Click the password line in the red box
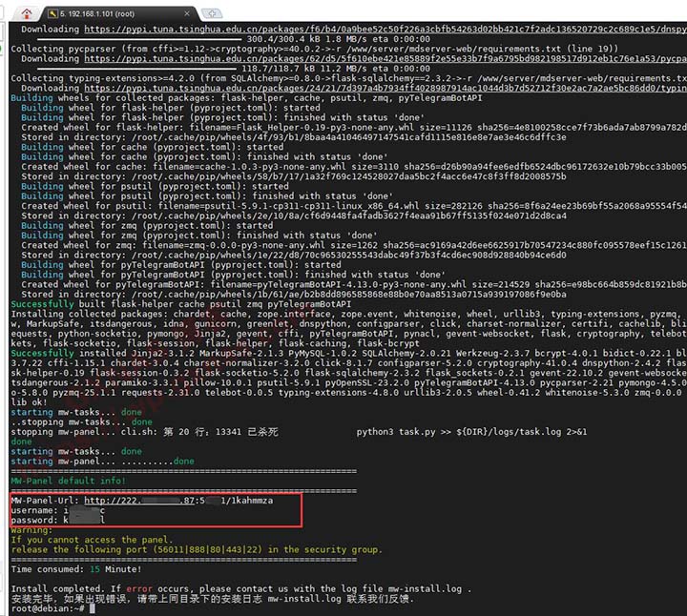The image size is (687, 616). click(x=57, y=521)
